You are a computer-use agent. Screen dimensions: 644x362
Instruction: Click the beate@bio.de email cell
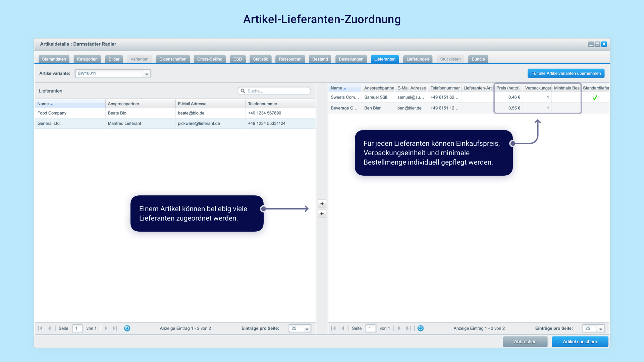[210, 113]
